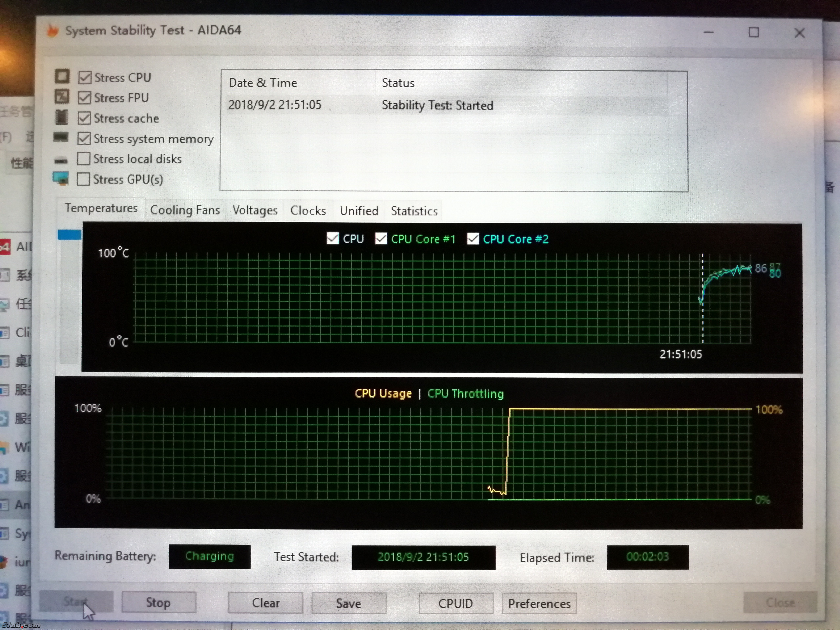This screenshot has height=630, width=840.
Task: Click the CPU chip icon beside Stress CPU
Action: pyautogui.click(x=62, y=76)
